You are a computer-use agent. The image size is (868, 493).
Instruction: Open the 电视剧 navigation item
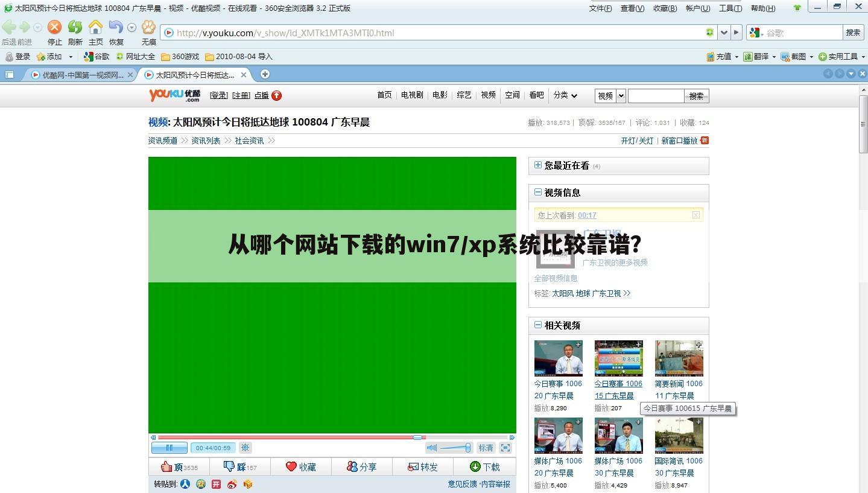point(412,95)
